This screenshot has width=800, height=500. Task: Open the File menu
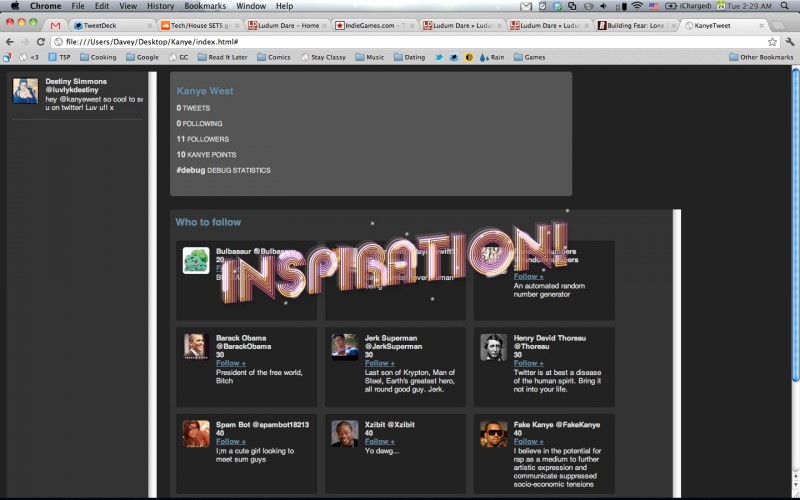click(x=78, y=6)
